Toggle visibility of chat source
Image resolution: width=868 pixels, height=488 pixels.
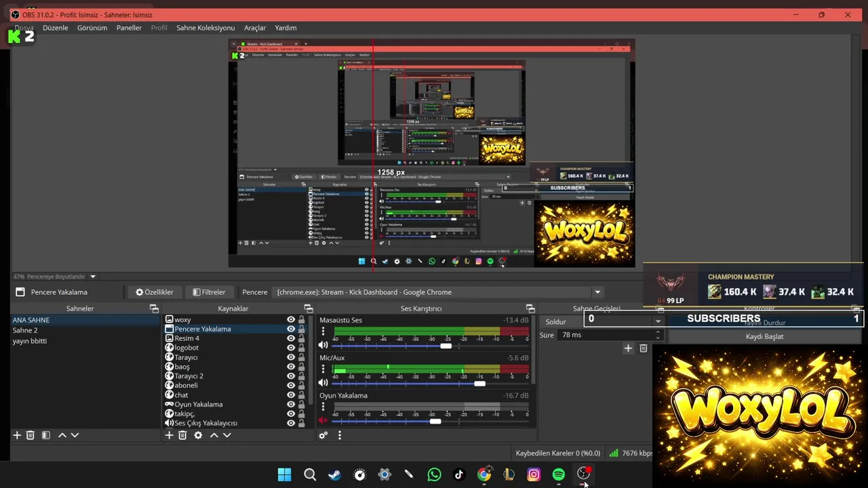point(291,395)
